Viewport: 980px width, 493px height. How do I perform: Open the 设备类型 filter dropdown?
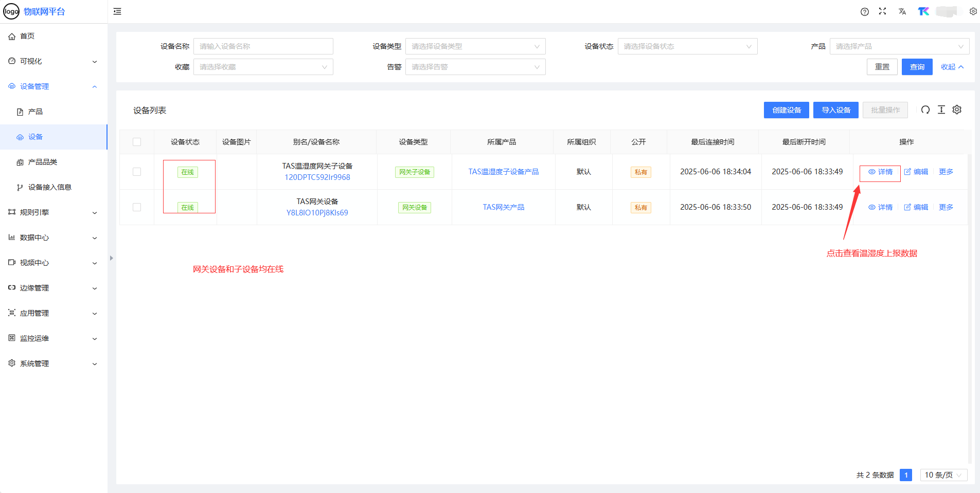pyautogui.click(x=475, y=46)
